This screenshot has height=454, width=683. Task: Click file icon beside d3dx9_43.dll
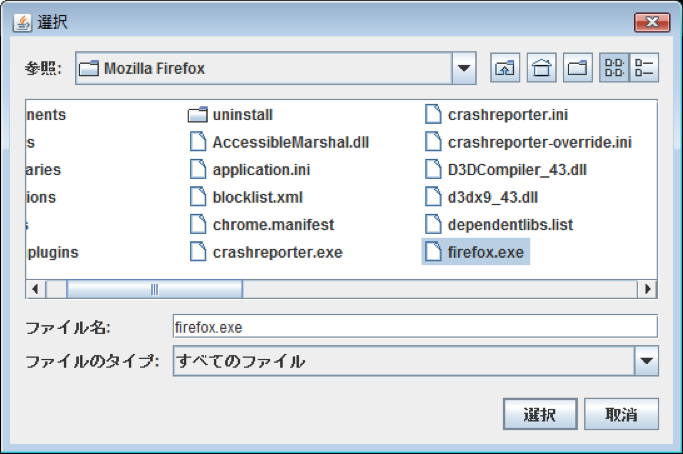(x=433, y=197)
